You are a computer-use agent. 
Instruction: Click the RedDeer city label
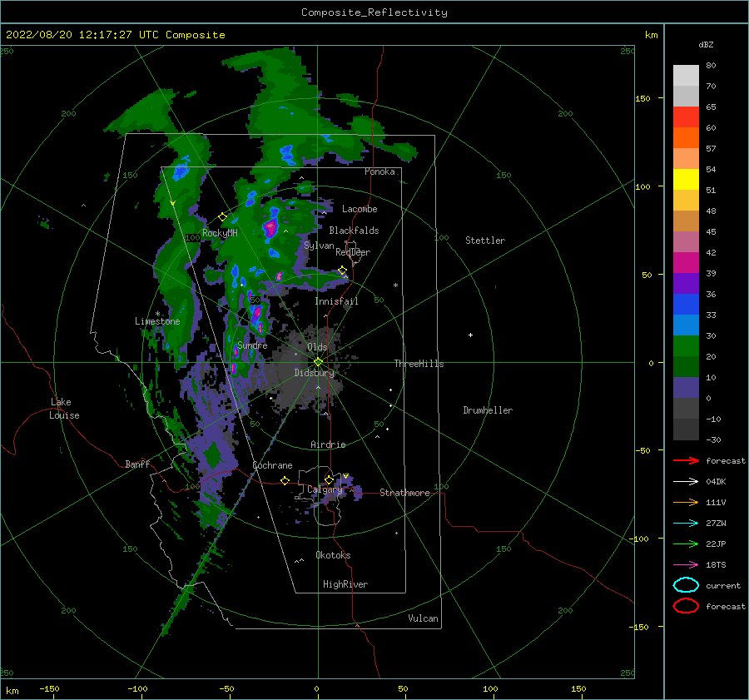click(353, 252)
